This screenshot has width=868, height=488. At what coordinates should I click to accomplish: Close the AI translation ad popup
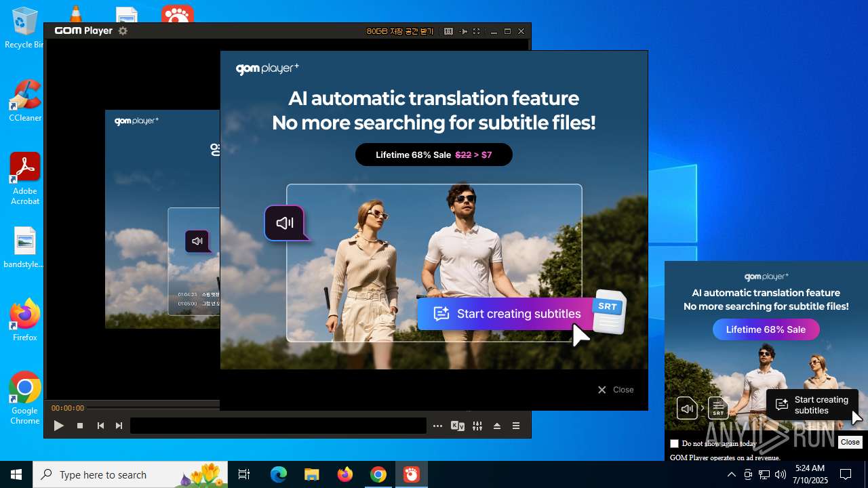coord(616,390)
